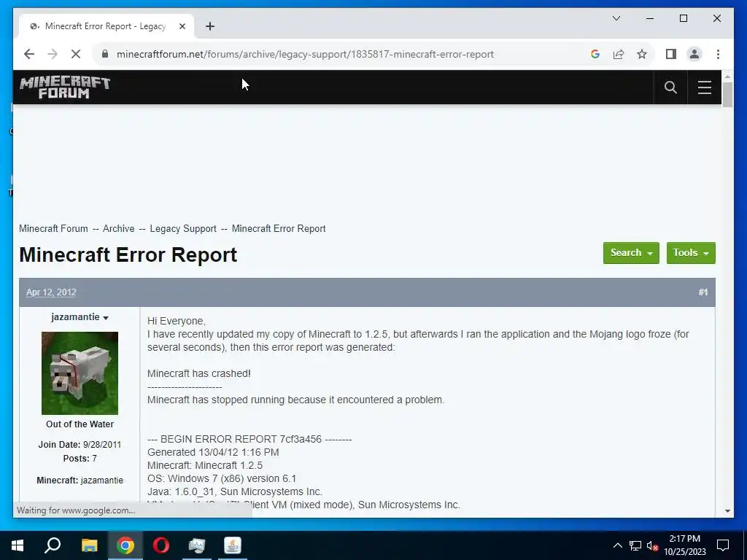Click the "Join Date: 9/28/2011" text
This screenshot has height=560, width=747.
(80, 445)
